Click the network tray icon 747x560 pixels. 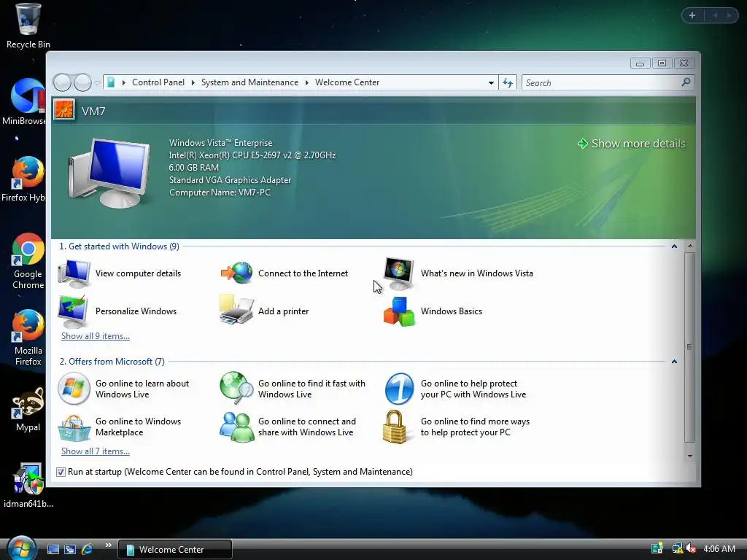(677, 548)
